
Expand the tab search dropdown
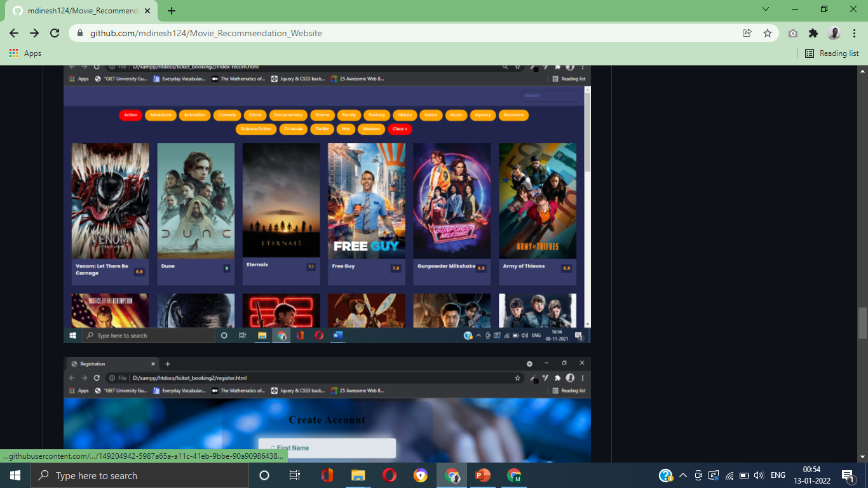click(766, 9)
